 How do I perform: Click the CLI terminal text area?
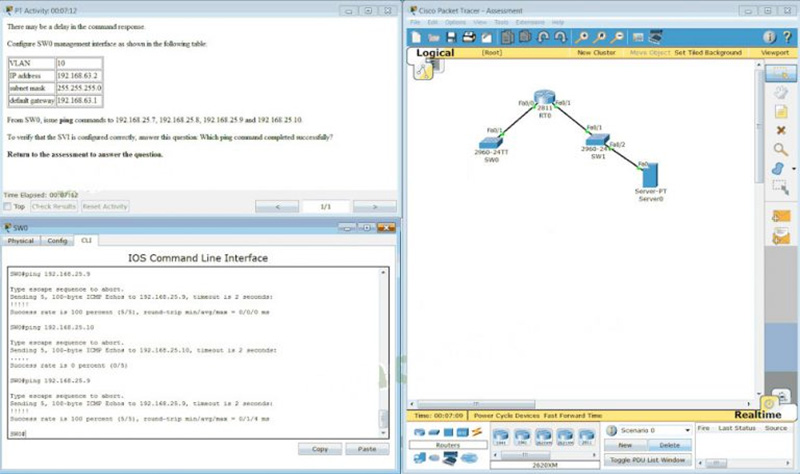194,352
